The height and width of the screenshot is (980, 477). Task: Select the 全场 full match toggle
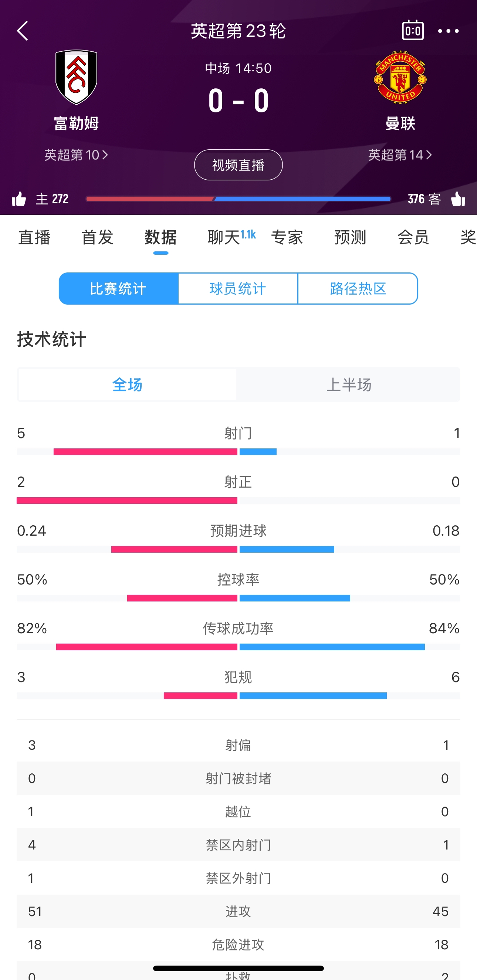coord(128,384)
